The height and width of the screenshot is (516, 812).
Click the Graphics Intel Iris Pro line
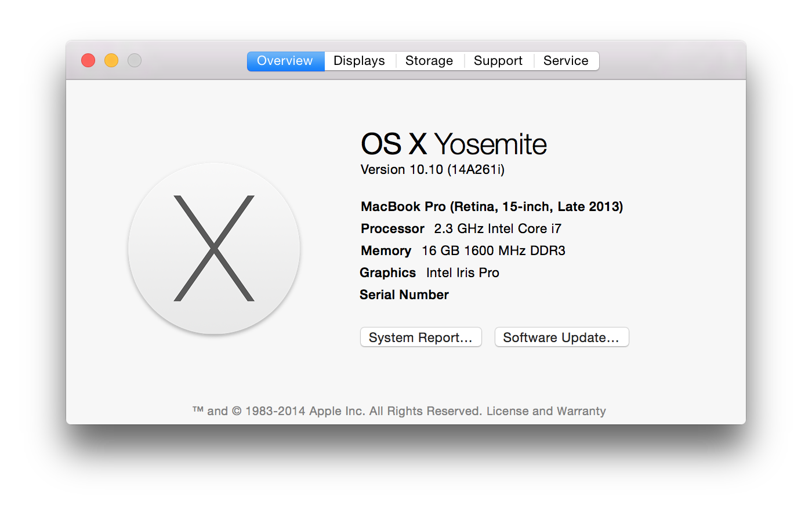(429, 273)
